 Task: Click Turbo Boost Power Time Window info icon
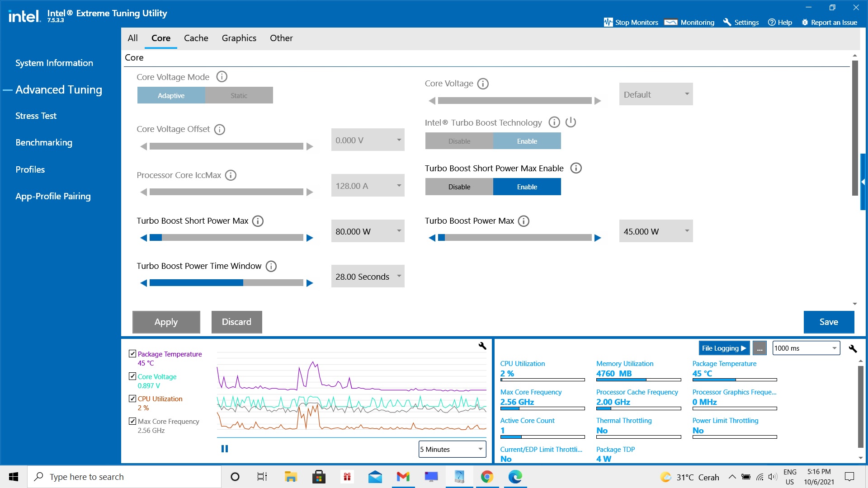pyautogui.click(x=271, y=266)
